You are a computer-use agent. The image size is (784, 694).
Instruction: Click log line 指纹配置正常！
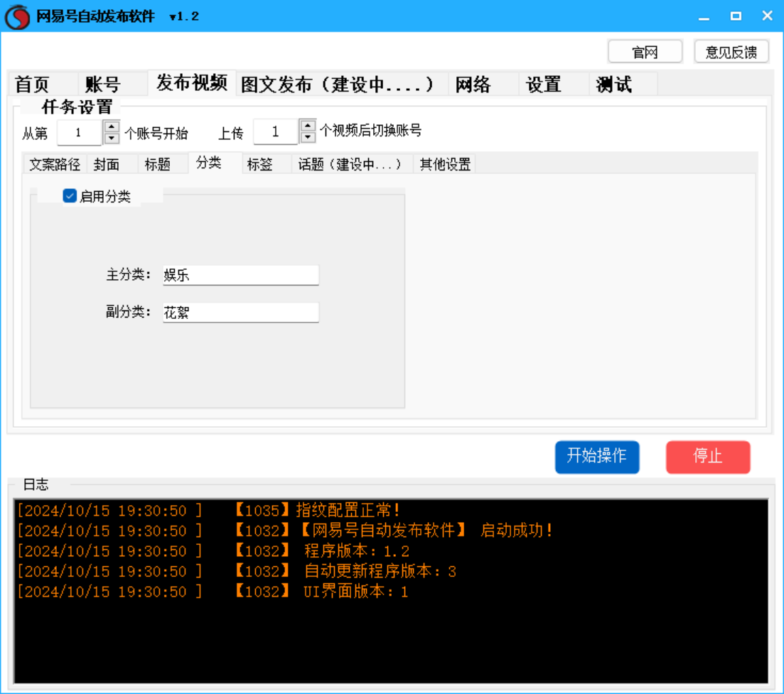(348, 510)
